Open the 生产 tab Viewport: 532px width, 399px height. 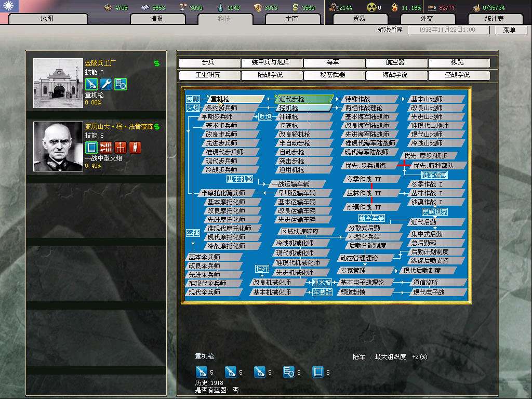[292, 19]
